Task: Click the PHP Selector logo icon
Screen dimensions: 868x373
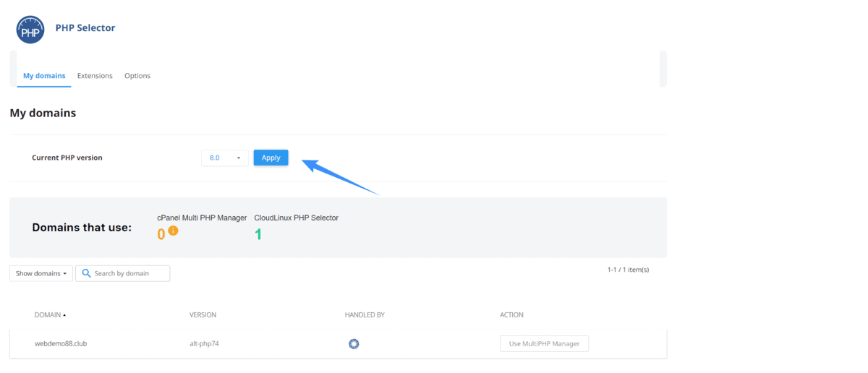Action: [30, 29]
